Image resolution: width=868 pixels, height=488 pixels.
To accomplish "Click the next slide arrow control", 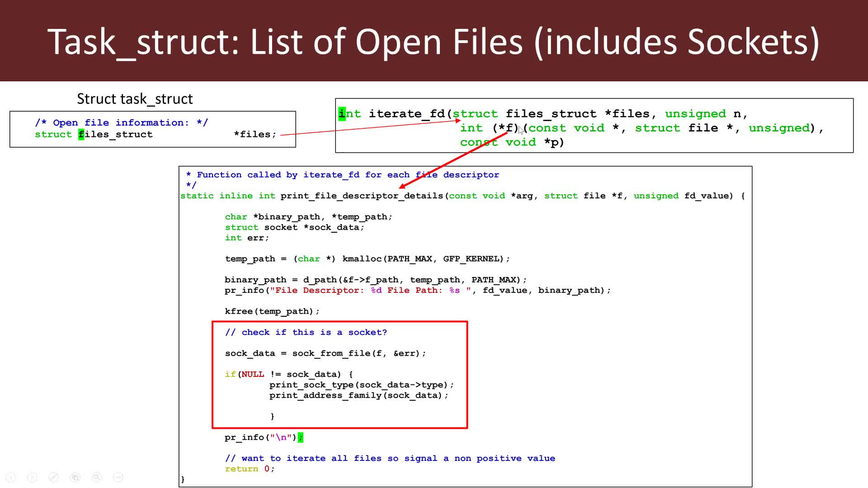I will tap(32, 477).
